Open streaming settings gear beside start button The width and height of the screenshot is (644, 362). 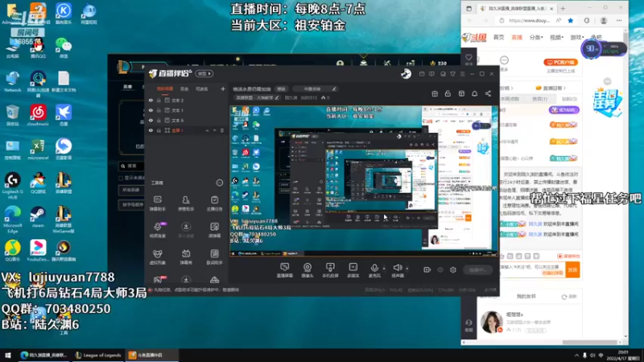pyautogui.click(x=453, y=269)
